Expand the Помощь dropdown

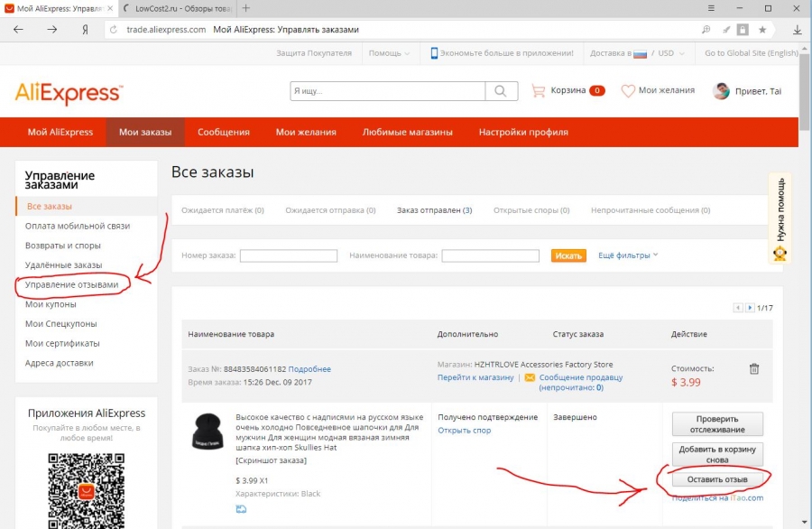click(389, 53)
